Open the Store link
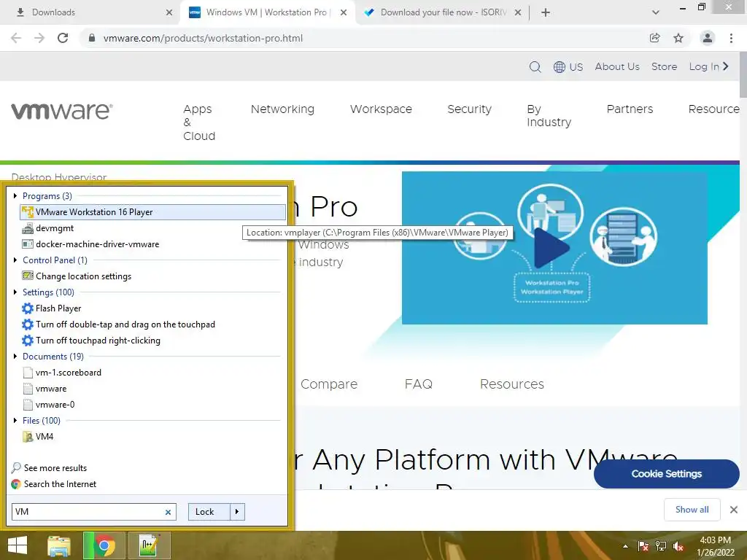747x560 pixels. tap(664, 66)
